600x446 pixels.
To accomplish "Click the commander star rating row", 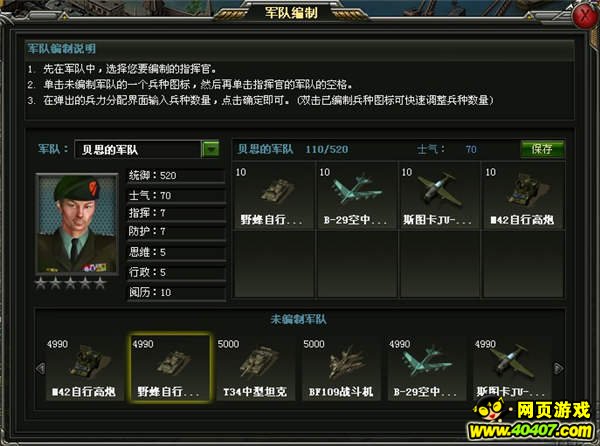I will pos(70,283).
